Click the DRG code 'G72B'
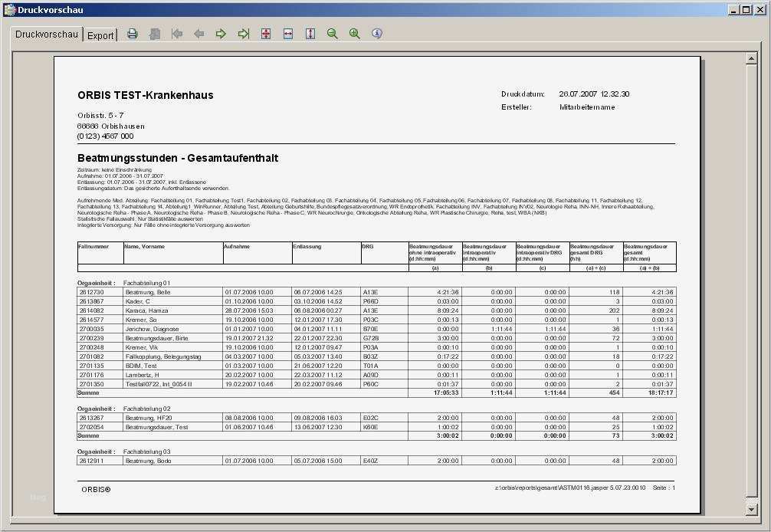771x532 pixels. [x=371, y=338]
